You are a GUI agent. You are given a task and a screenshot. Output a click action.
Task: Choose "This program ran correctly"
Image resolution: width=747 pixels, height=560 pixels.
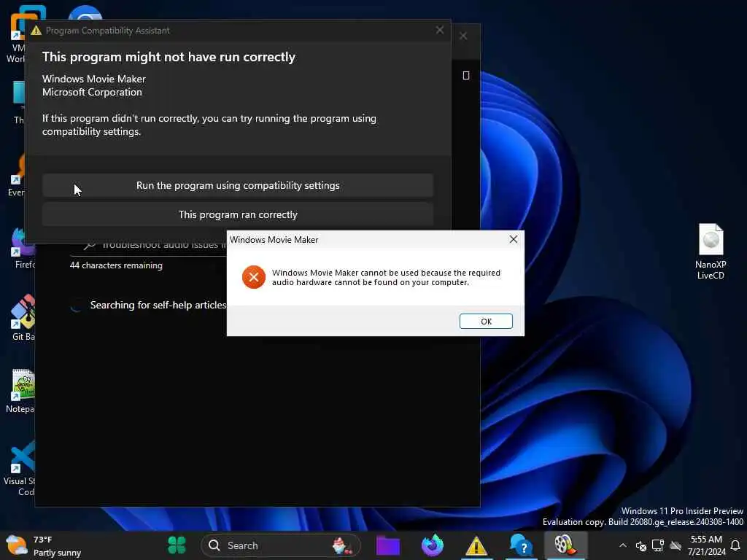pyautogui.click(x=238, y=215)
